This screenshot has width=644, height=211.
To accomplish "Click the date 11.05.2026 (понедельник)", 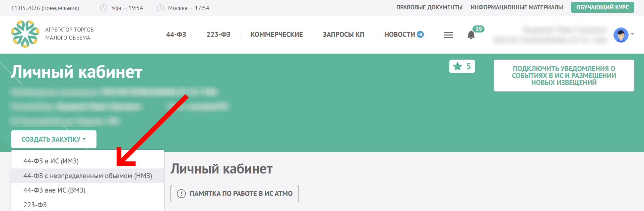I will pyautogui.click(x=45, y=8).
